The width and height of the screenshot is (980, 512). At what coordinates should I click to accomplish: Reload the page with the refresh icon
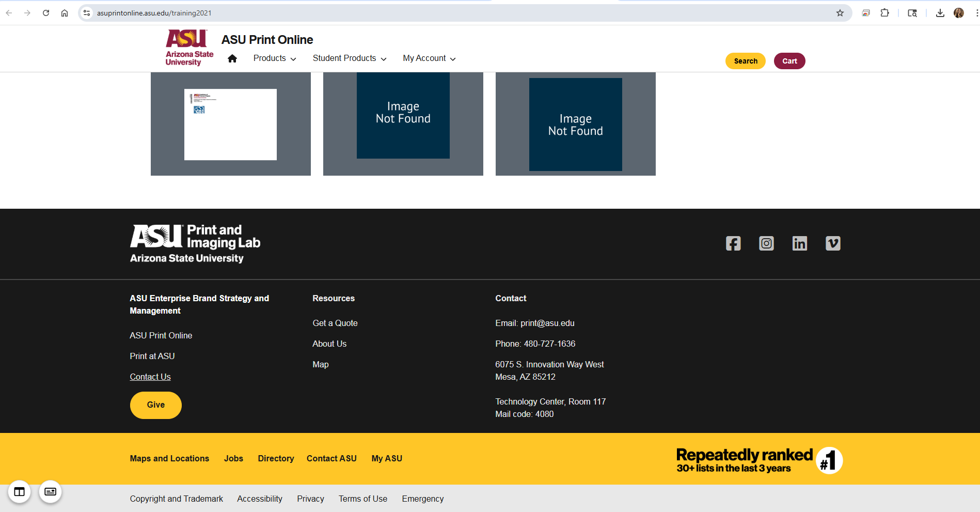coord(46,12)
